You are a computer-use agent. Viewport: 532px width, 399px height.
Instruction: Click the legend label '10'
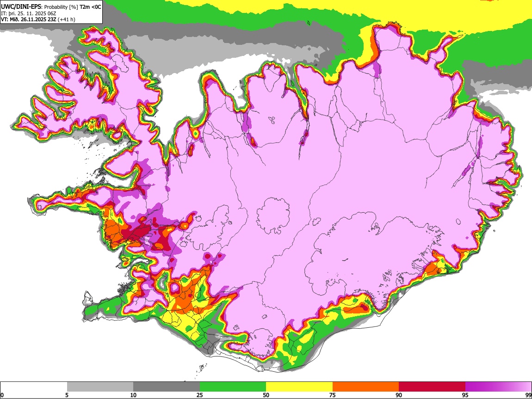133,395
